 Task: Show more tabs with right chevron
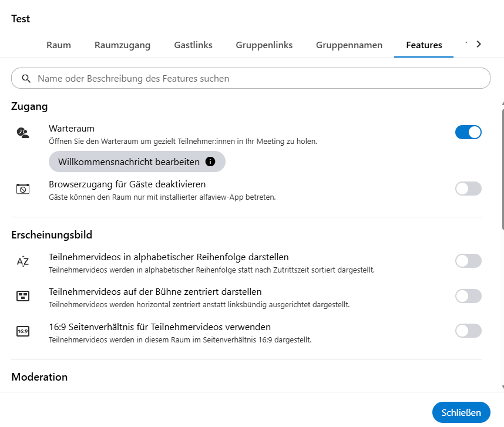coord(479,44)
